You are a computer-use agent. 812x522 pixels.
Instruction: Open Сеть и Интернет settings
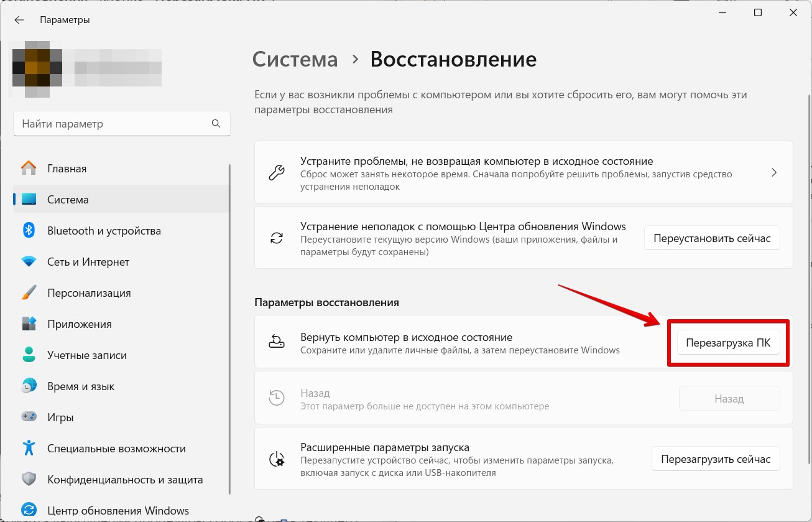(x=121, y=262)
